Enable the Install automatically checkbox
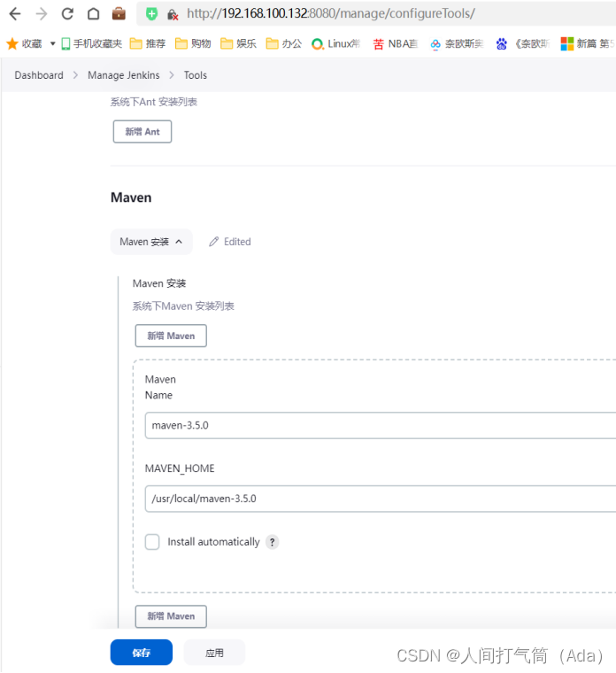616x673 pixels. [152, 542]
